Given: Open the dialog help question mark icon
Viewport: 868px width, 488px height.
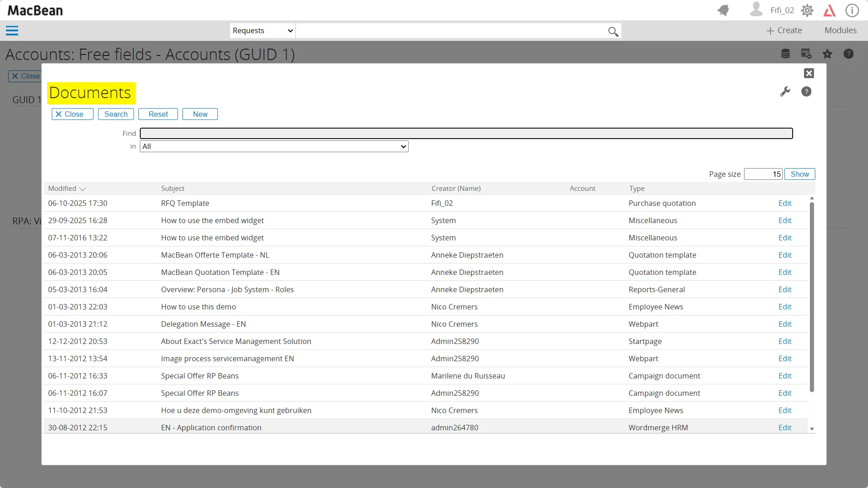Looking at the screenshot, I should coord(806,92).
